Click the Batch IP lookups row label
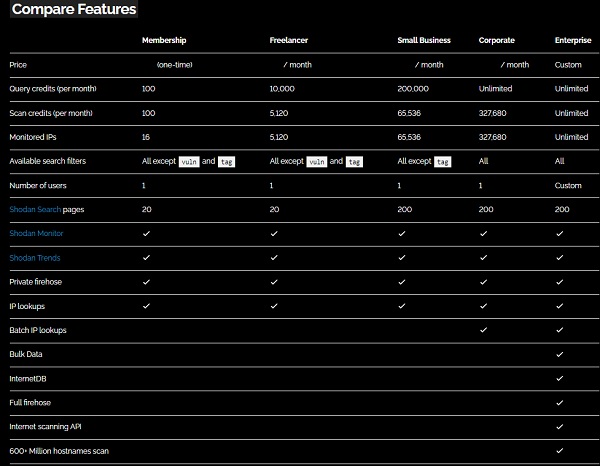The width and height of the screenshot is (600, 466). (38, 330)
